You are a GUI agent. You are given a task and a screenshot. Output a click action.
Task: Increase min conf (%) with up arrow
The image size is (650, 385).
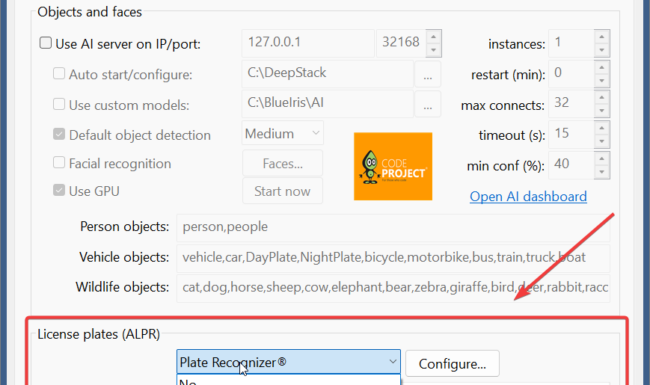click(602, 158)
